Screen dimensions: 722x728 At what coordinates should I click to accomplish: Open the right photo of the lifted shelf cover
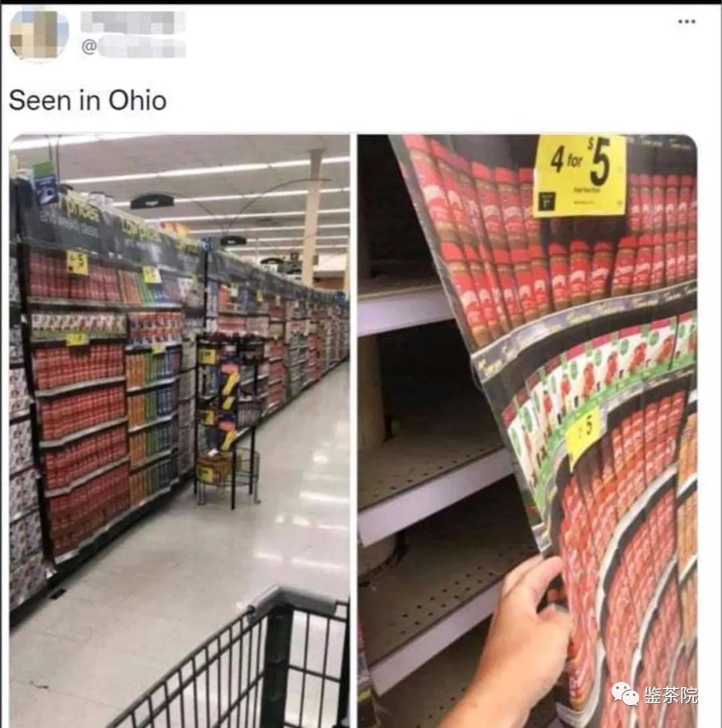pos(527,431)
